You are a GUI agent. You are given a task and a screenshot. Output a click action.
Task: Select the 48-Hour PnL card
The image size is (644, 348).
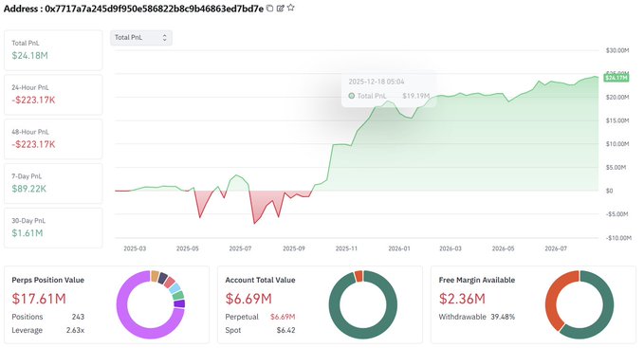pos(53,138)
